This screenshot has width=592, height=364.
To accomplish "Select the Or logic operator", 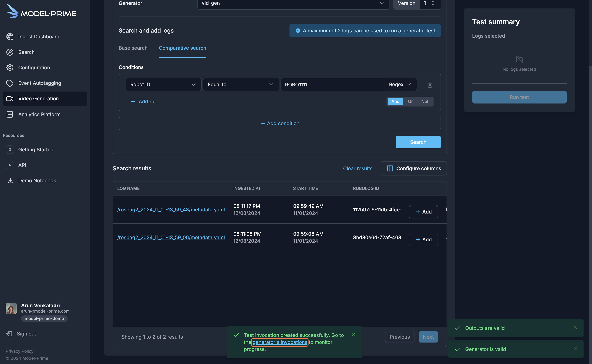I will coord(410,102).
